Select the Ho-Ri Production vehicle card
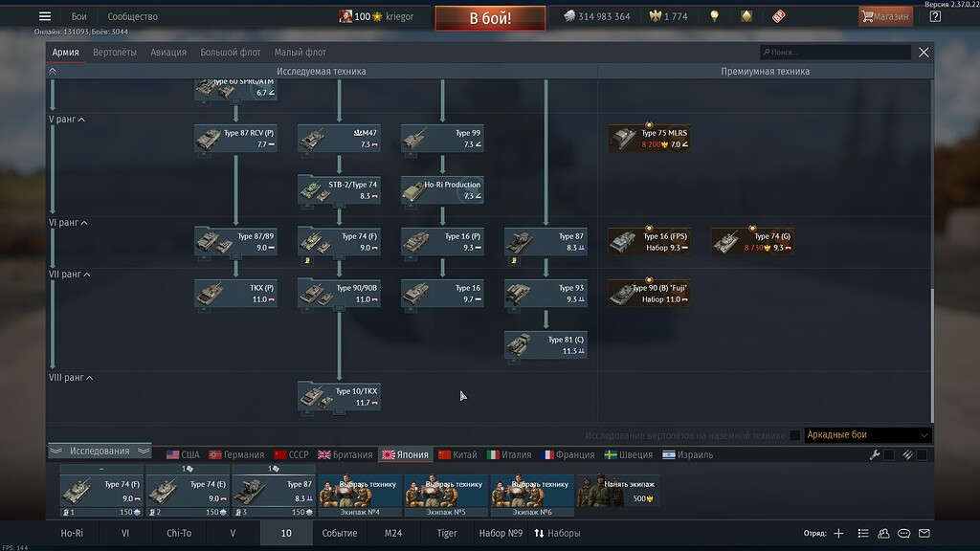The image size is (980, 551). click(x=442, y=190)
